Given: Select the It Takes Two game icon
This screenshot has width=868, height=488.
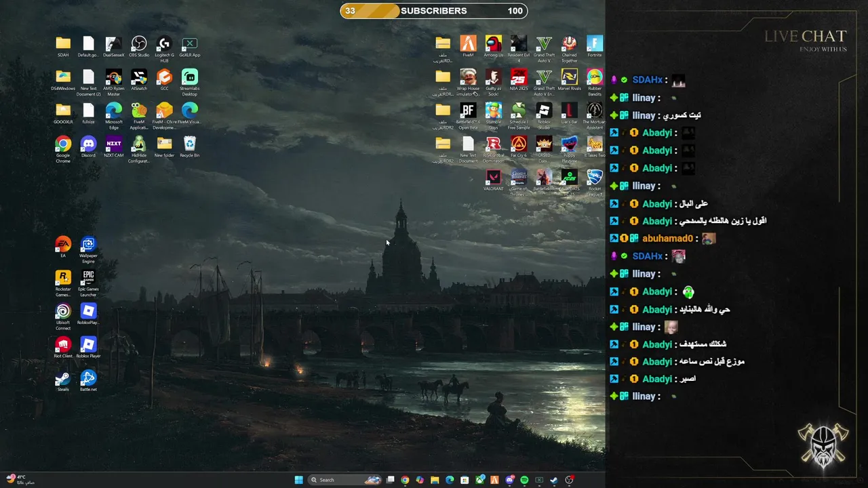Looking at the screenshot, I should 595,146.
